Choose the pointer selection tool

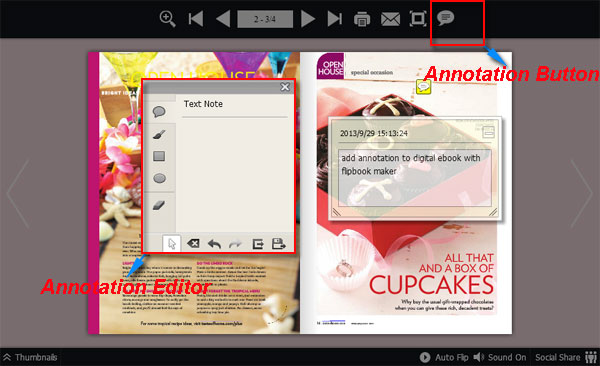tap(172, 243)
